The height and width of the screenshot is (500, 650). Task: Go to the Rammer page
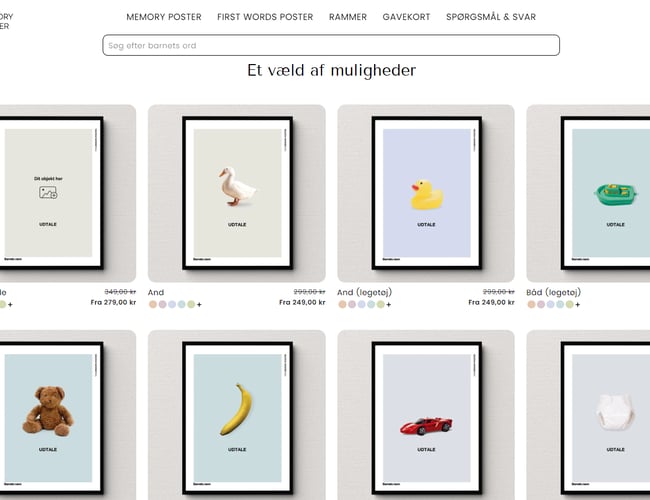coord(348,17)
